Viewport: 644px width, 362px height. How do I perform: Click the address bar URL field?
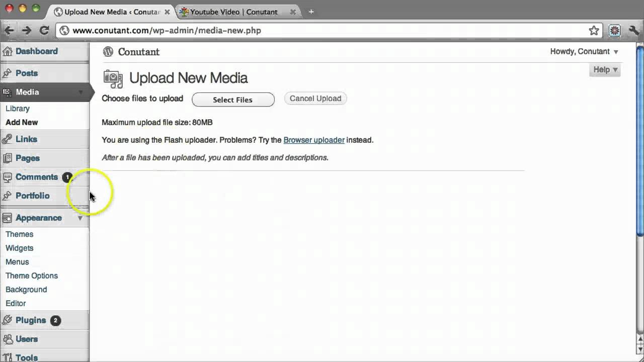coord(330,31)
